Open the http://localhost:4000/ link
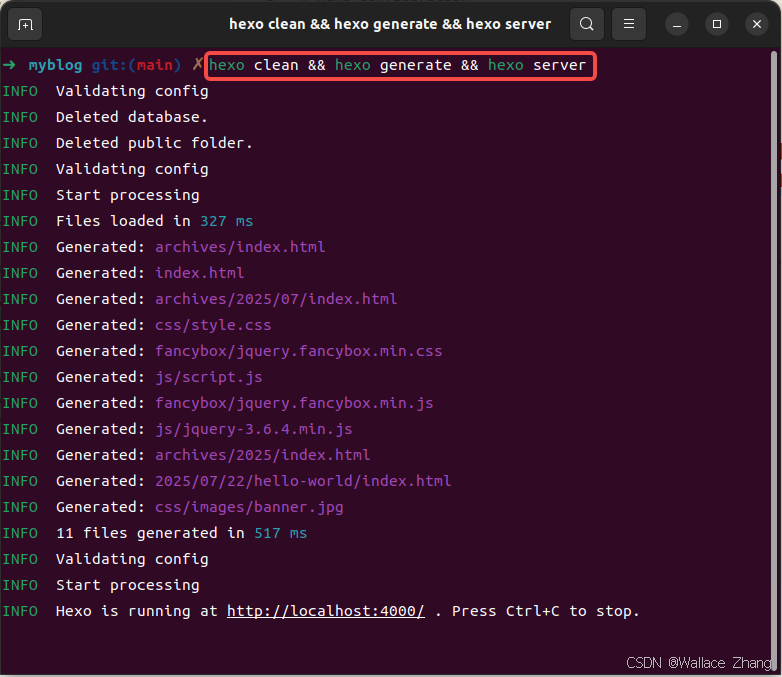This screenshot has width=782, height=677. coord(326,611)
